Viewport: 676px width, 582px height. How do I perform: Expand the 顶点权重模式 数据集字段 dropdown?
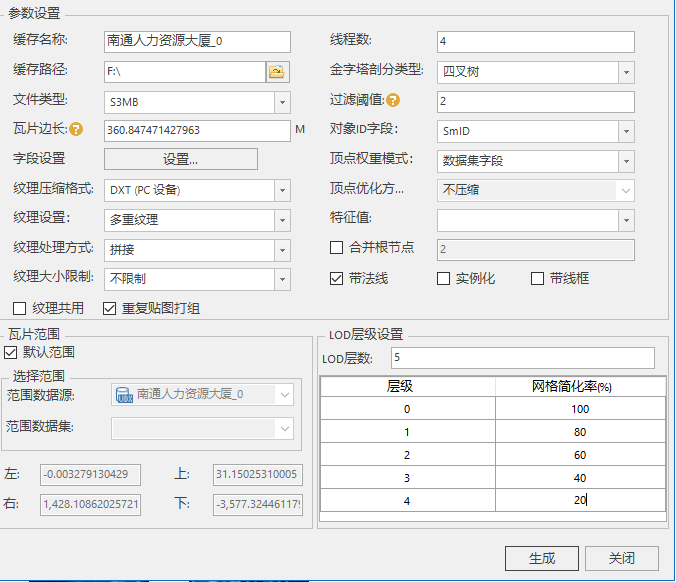tap(626, 161)
